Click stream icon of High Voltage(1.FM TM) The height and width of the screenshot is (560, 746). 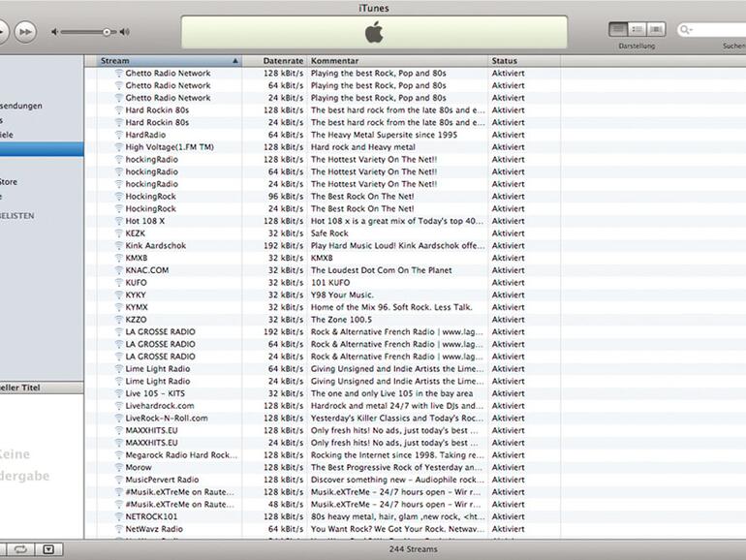pyautogui.click(x=119, y=147)
